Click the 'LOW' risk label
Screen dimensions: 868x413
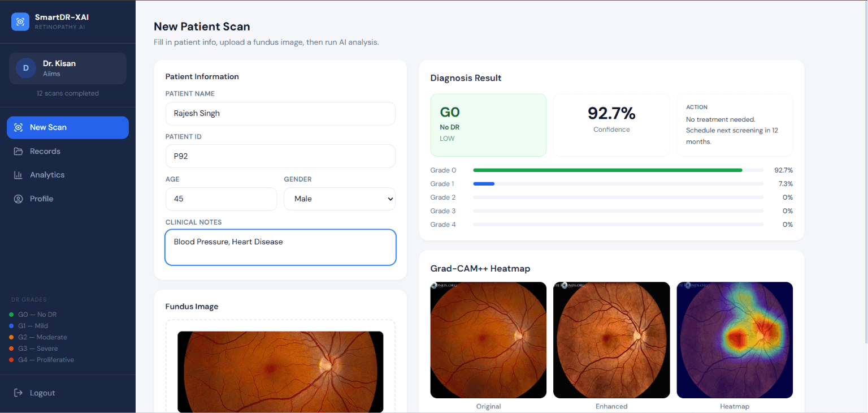(447, 139)
